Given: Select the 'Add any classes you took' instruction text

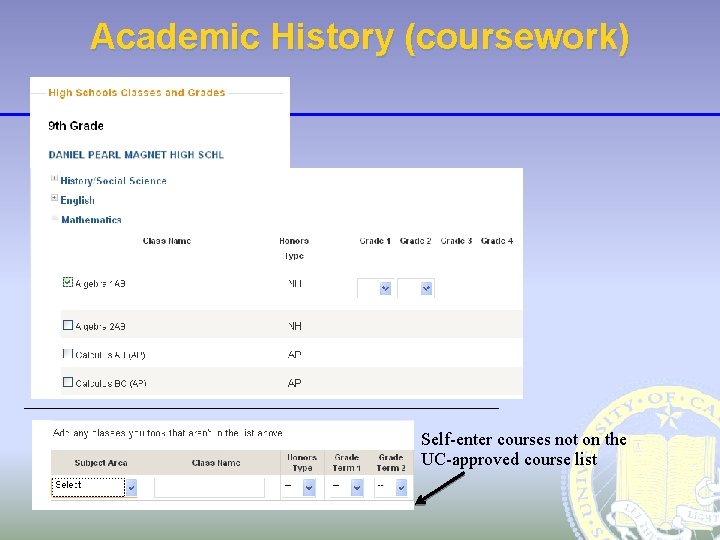Looking at the screenshot, I should (168, 433).
